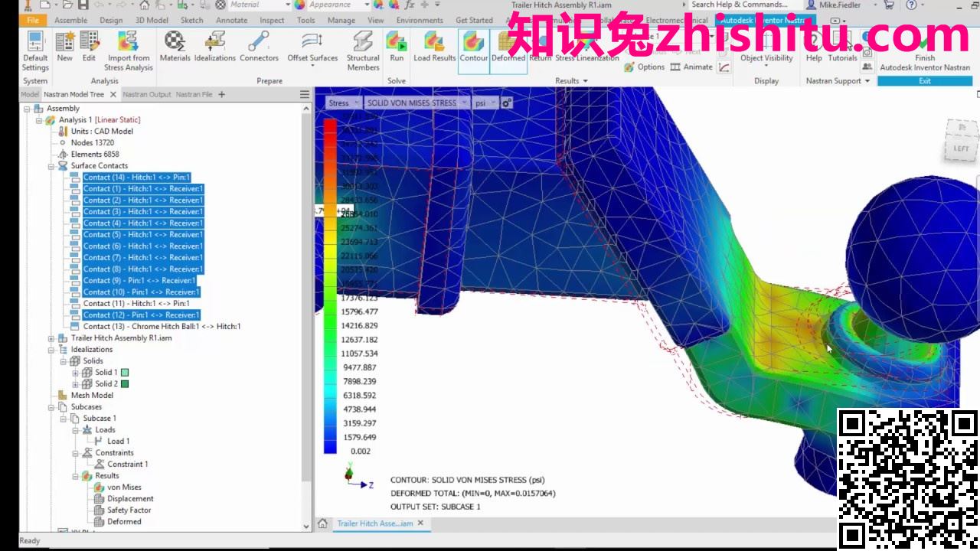Open Nastran Tutorials
980x551 pixels.
point(842,47)
